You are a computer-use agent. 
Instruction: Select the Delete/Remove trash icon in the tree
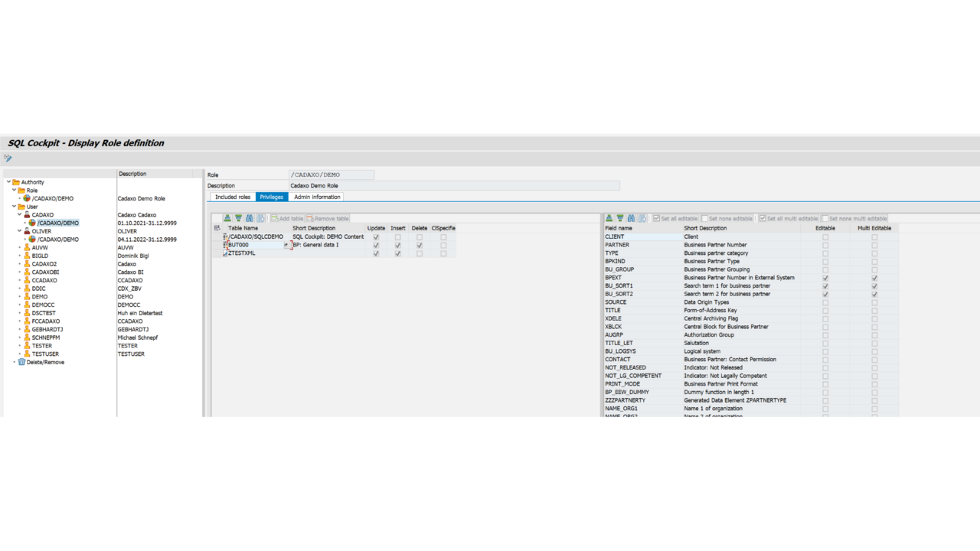21,361
